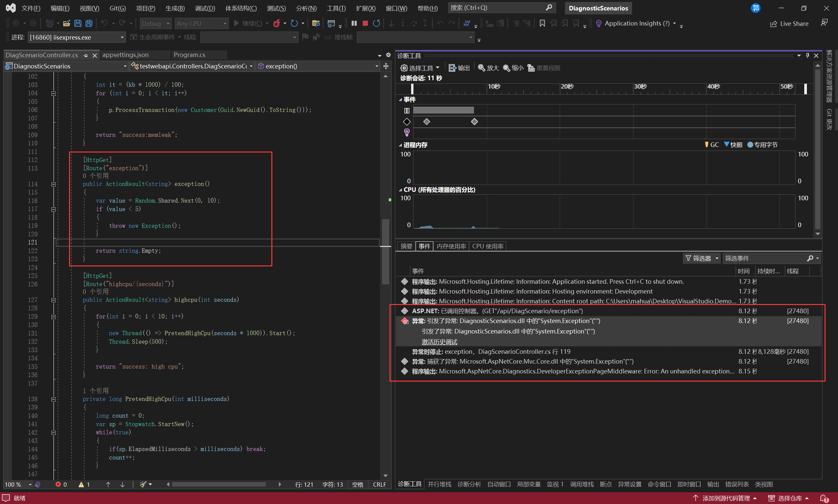Open the 调试(D) menu

[x=205, y=8]
